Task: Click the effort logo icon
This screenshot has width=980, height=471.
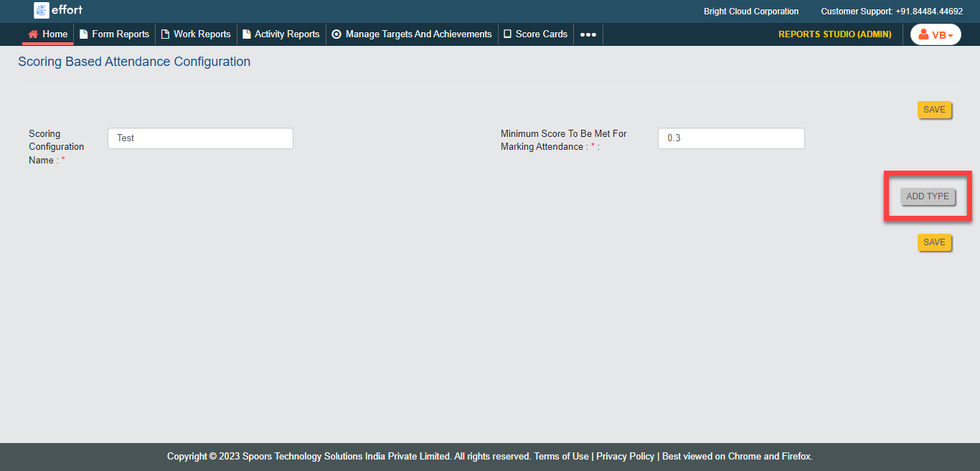Action: click(42, 11)
